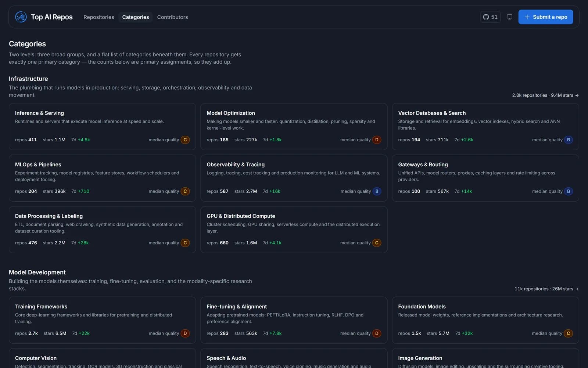Image resolution: width=588 pixels, height=368 pixels.
Task: Open the Speech & Audio category card
Action: tap(294, 358)
